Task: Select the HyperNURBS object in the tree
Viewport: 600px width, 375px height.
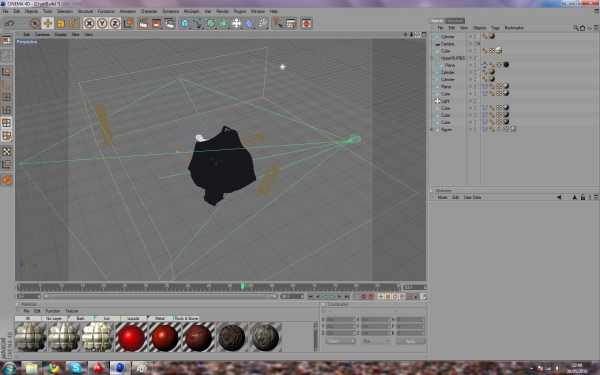Action: point(453,58)
